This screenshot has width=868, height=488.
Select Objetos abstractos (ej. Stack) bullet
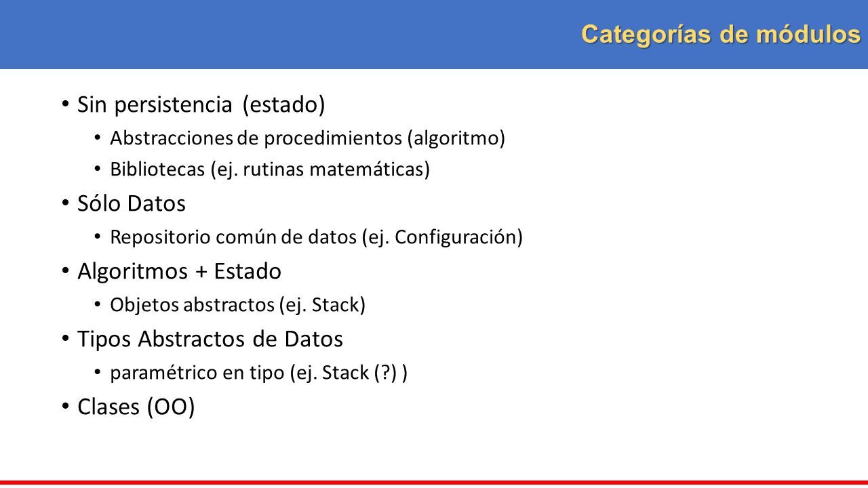pos(237,305)
